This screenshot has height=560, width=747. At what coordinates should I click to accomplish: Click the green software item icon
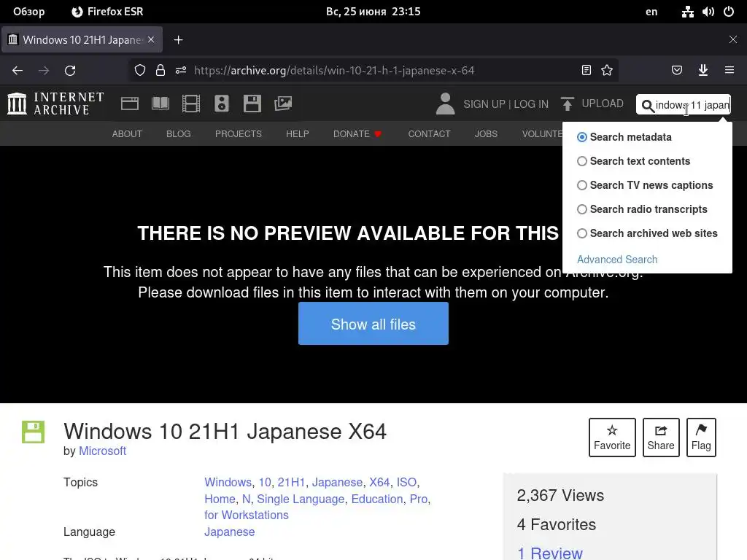pyautogui.click(x=34, y=432)
